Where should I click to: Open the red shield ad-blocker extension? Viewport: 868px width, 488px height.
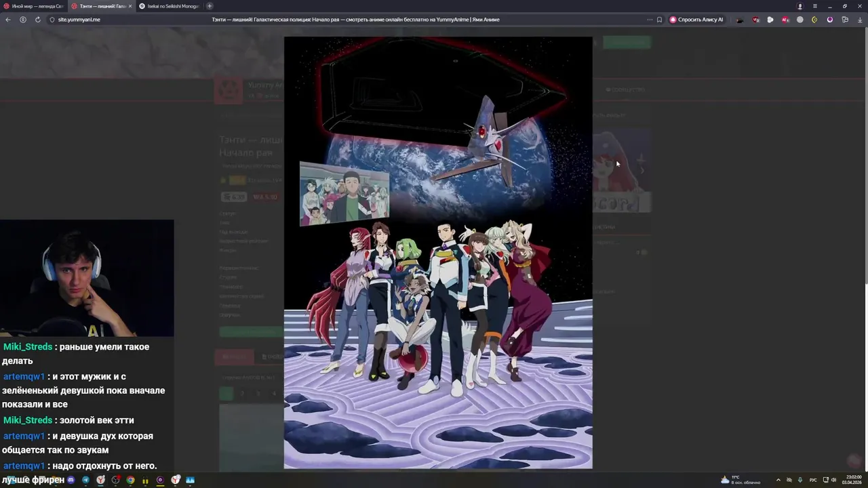pos(756,20)
